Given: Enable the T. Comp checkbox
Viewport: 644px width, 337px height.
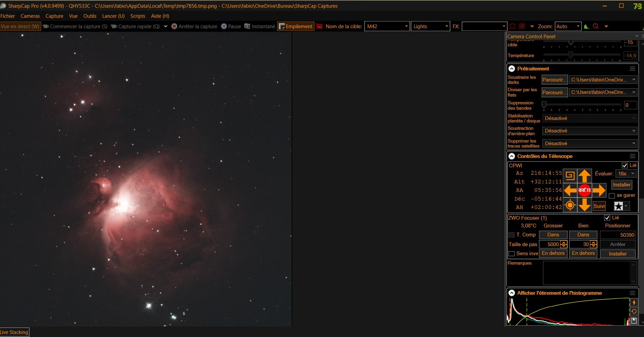Looking at the screenshot, I should click(512, 235).
